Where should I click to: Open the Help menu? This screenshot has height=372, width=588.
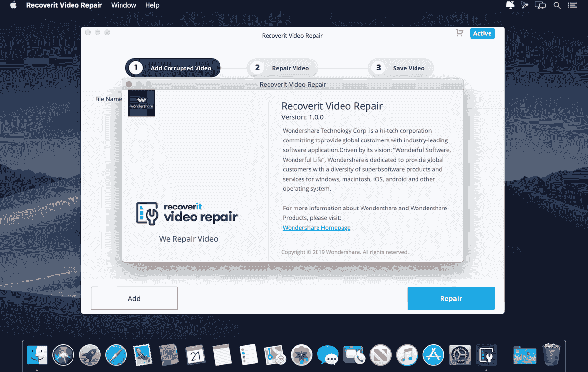click(152, 5)
